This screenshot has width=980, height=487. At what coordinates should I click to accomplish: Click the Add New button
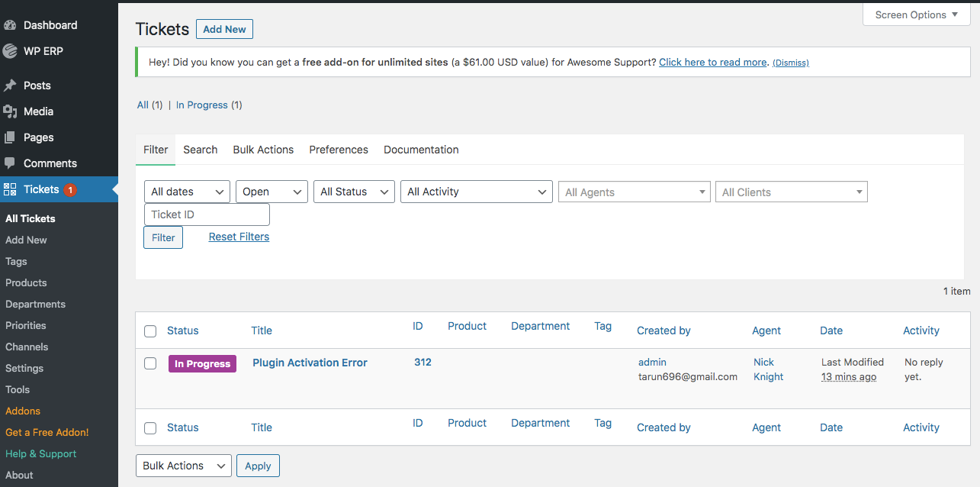pyautogui.click(x=223, y=29)
